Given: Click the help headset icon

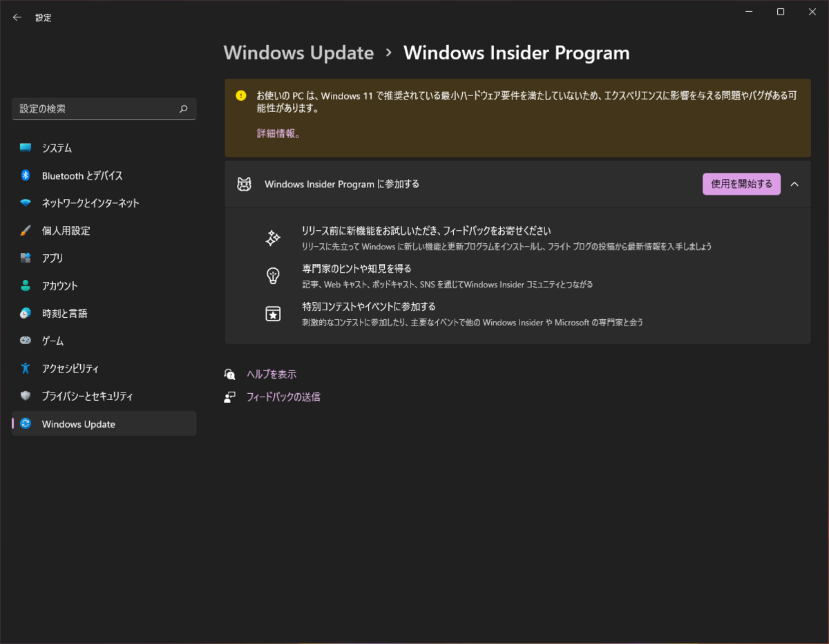Looking at the screenshot, I should click(230, 374).
